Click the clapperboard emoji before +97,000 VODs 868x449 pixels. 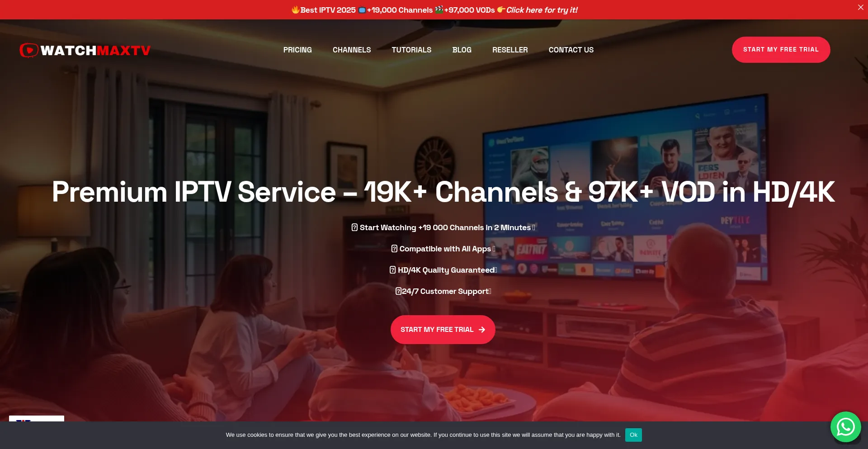coord(439,10)
